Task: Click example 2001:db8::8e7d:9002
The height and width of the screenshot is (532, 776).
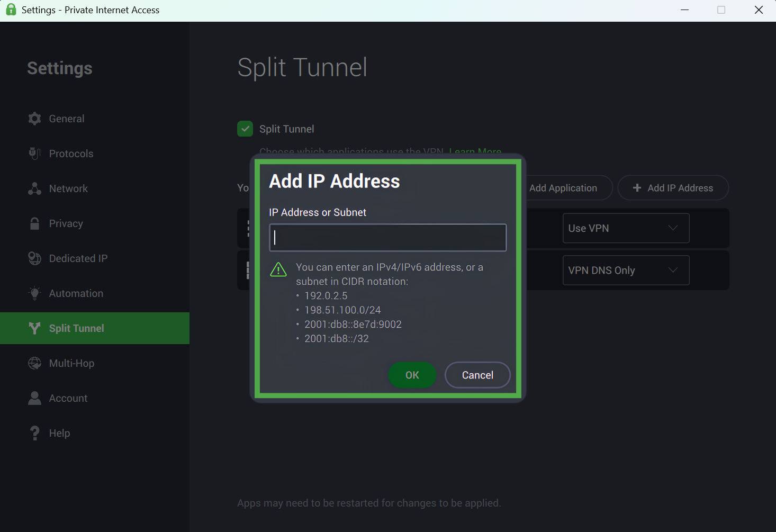Action: click(x=353, y=324)
